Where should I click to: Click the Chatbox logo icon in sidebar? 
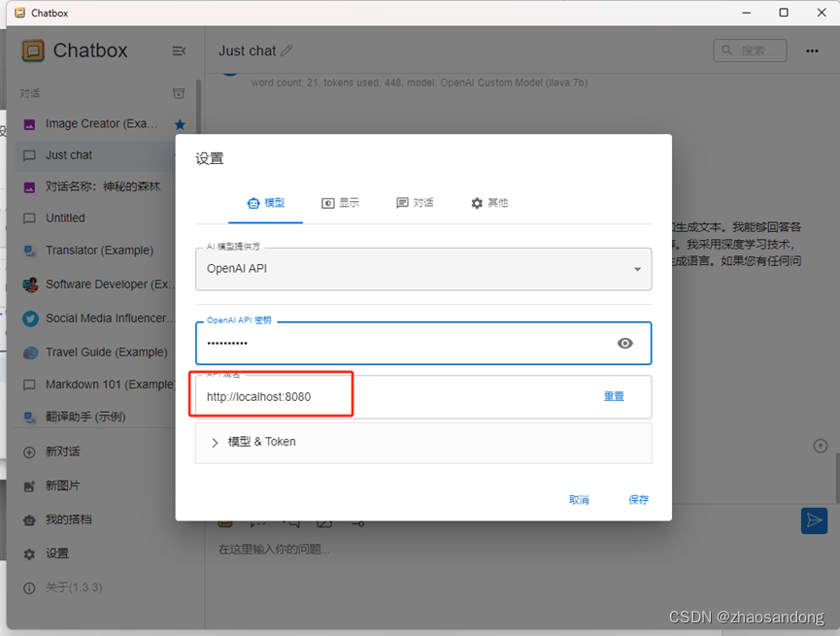coord(33,50)
